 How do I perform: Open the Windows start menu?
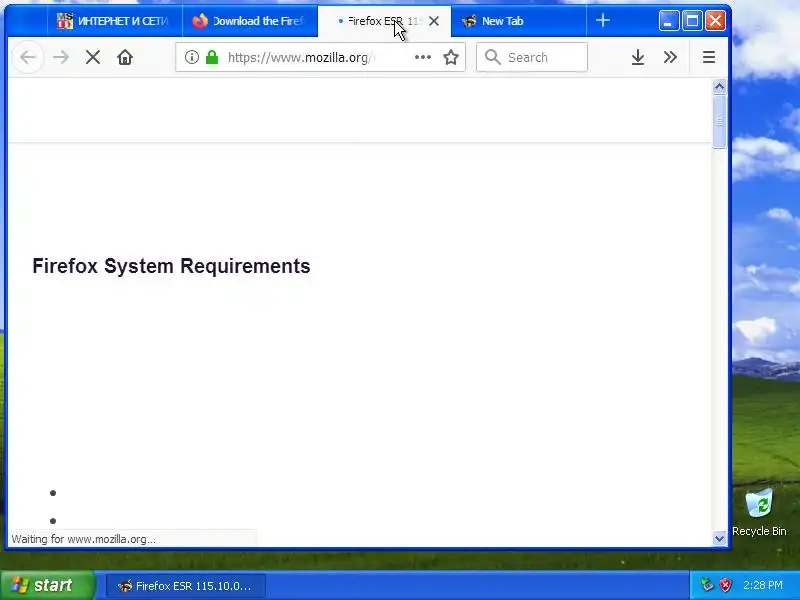click(x=47, y=585)
